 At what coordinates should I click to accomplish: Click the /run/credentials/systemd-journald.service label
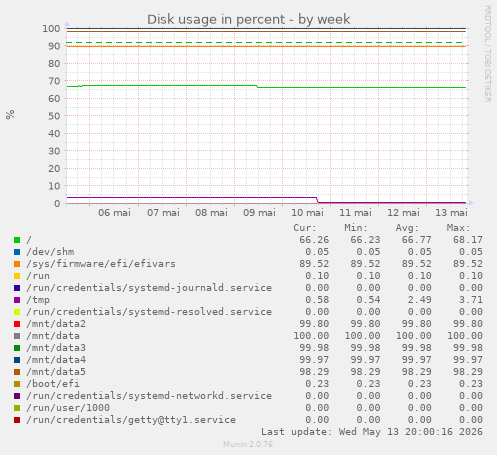[149, 288]
